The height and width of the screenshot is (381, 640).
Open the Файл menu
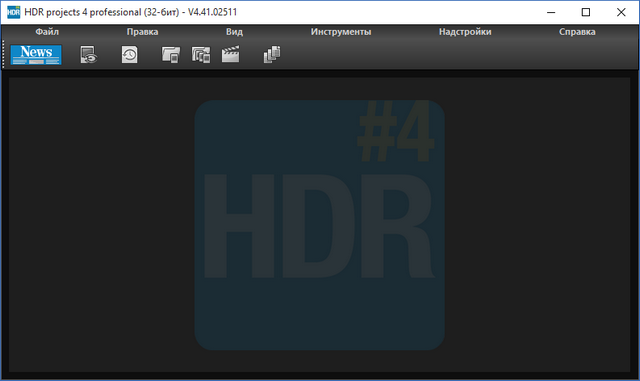pos(47,32)
